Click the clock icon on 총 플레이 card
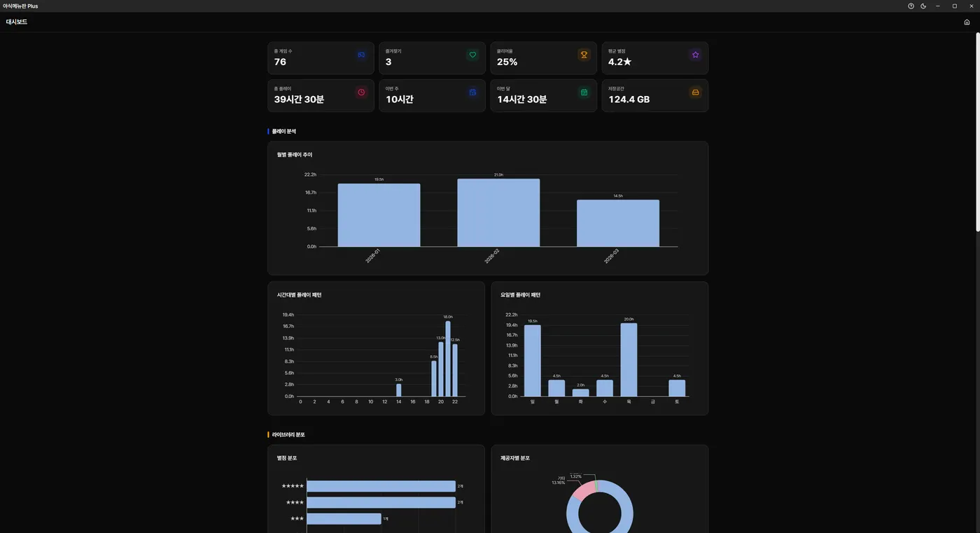This screenshot has height=533, width=980. pyautogui.click(x=361, y=92)
